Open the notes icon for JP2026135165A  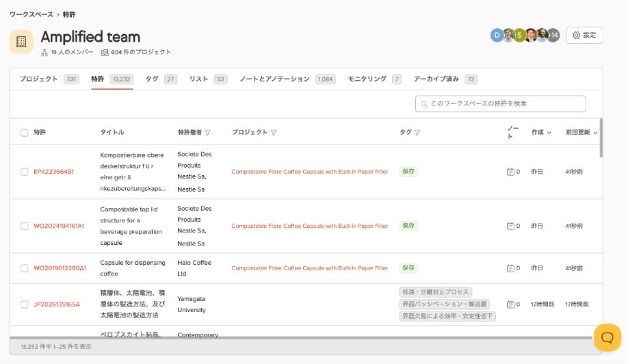coord(510,304)
